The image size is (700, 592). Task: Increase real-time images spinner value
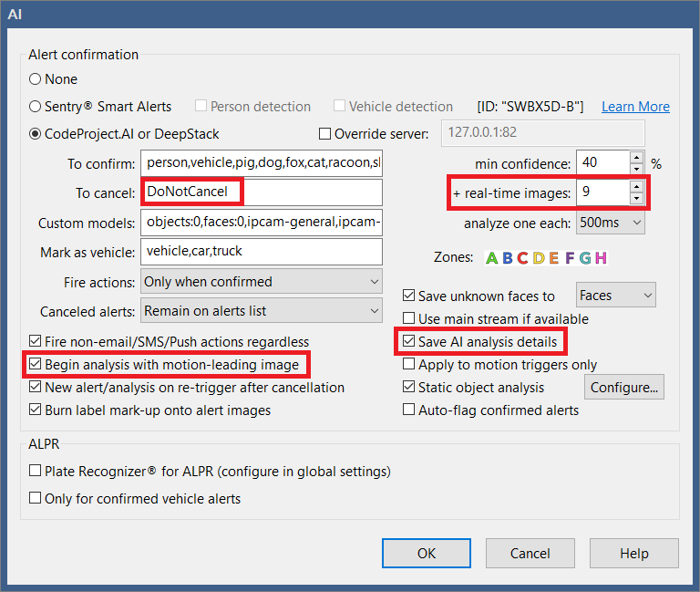click(636, 186)
